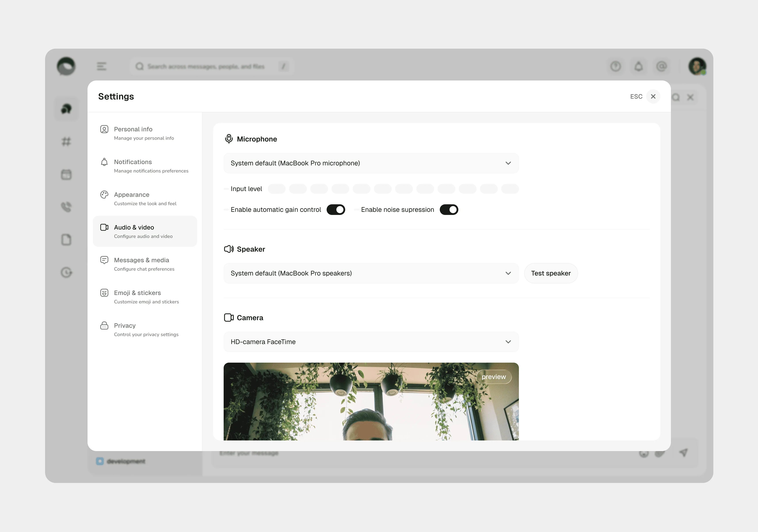Expand the Speaker device dropdown
758x532 pixels.
(371, 274)
